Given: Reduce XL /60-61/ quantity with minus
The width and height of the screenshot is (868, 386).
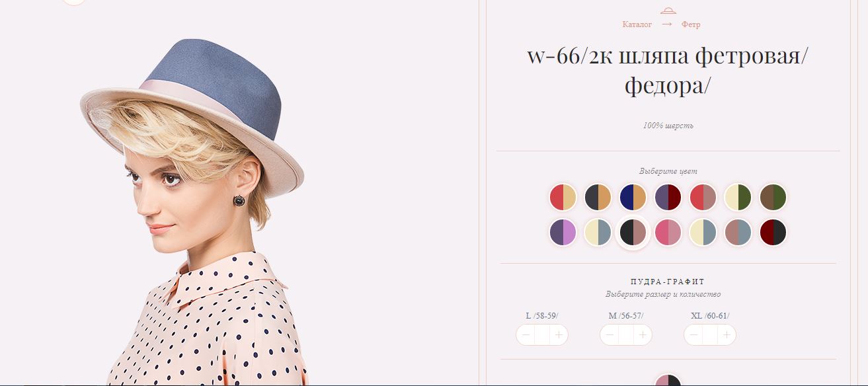Looking at the screenshot, I should click(x=693, y=335).
